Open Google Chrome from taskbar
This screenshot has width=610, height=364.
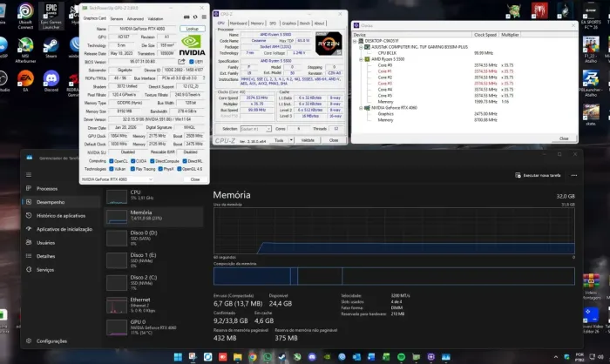click(253, 357)
